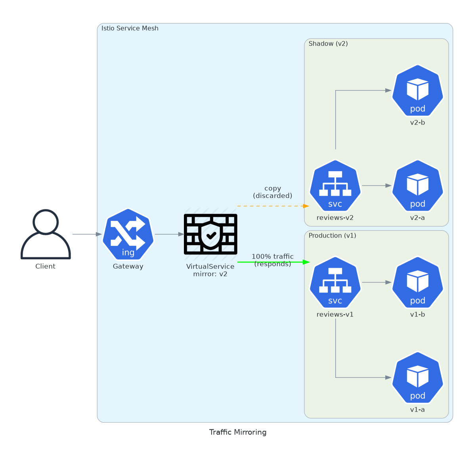Screen dimensions: 476x458
Task: Click the 'Client' text label
Action: (46, 266)
